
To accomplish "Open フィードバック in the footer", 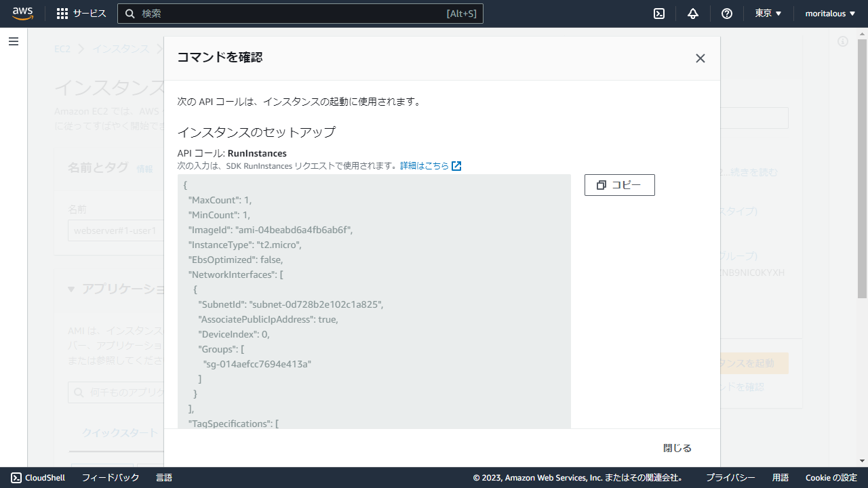I will pos(111,478).
